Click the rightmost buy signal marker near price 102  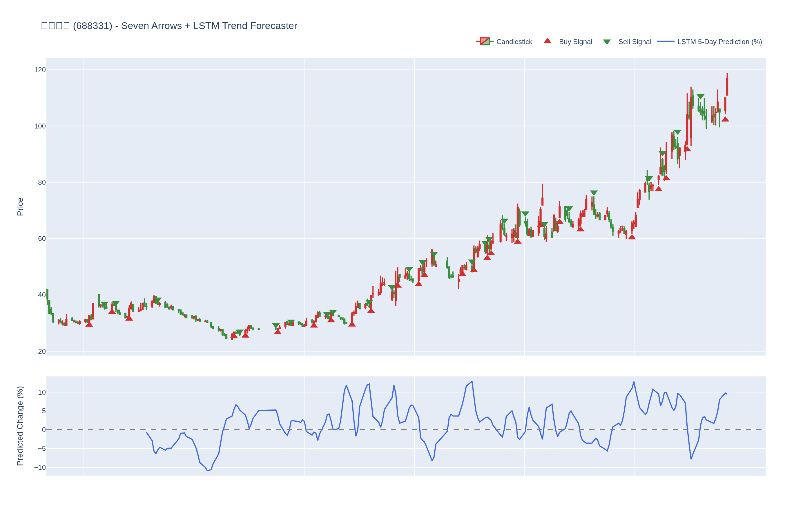point(725,119)
